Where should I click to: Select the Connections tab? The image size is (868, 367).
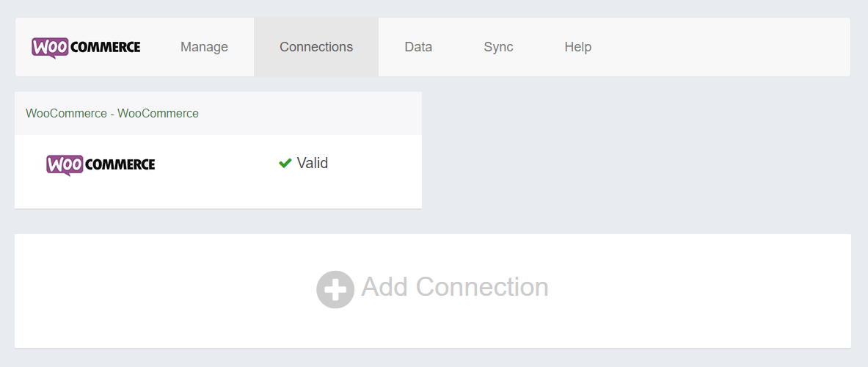pyautogui.click(x=316, y=47)
